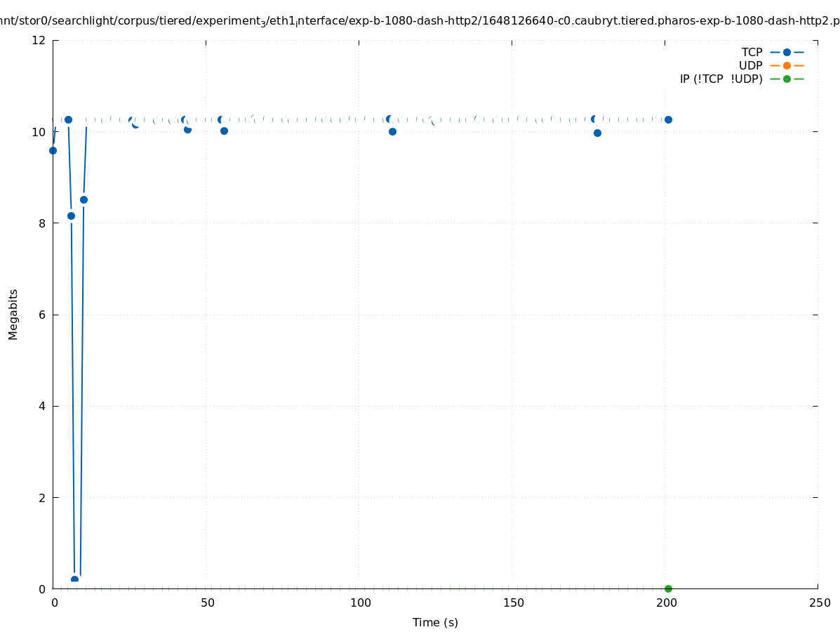Click the TCP data point near 8.5 Megabits
This screenshot has height=632, width=840.
(84, 199)
